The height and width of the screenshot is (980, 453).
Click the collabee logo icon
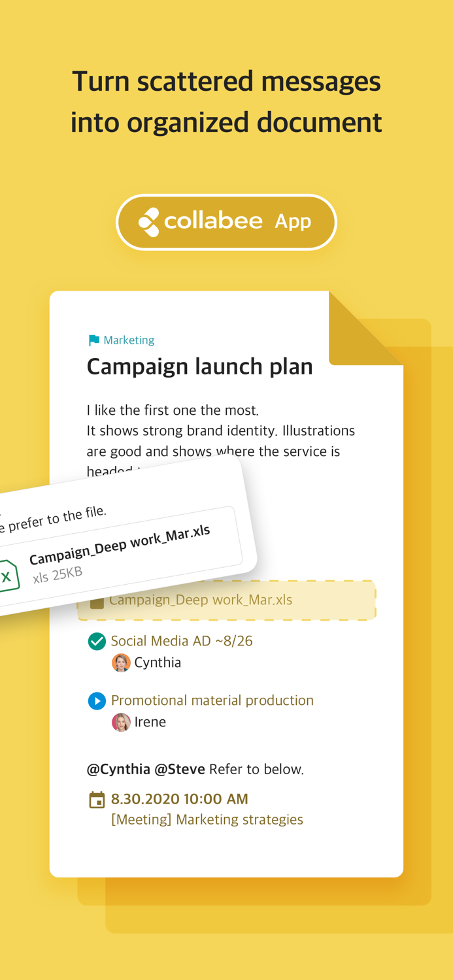pyautogui.click(x=149, y=222)
